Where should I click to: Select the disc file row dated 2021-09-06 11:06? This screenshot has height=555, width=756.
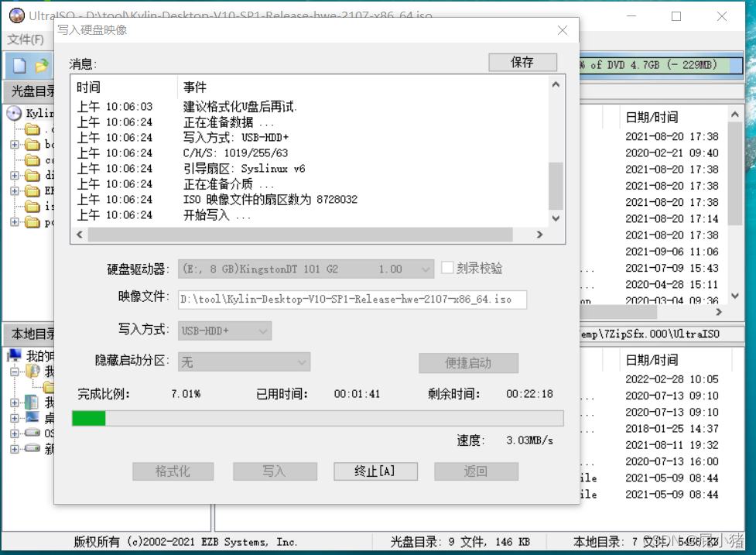click(672, 252)
